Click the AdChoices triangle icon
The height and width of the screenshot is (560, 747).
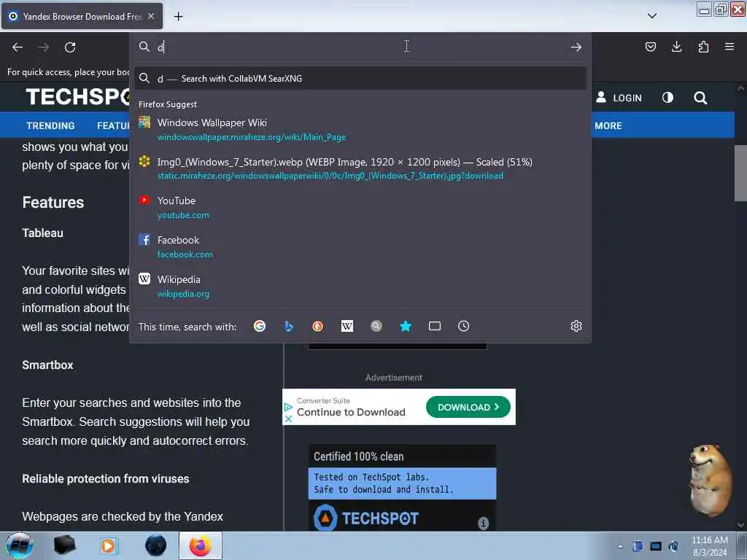(288, 407)
